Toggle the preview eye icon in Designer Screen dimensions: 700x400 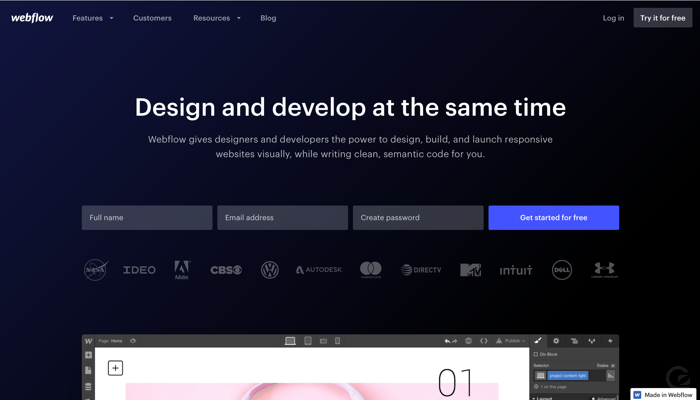[x=133, y=341]
